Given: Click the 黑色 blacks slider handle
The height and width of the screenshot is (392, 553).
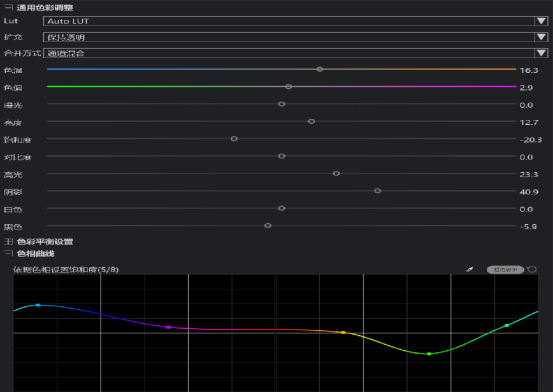Looking at the screenshot, I should coord(268,225).
